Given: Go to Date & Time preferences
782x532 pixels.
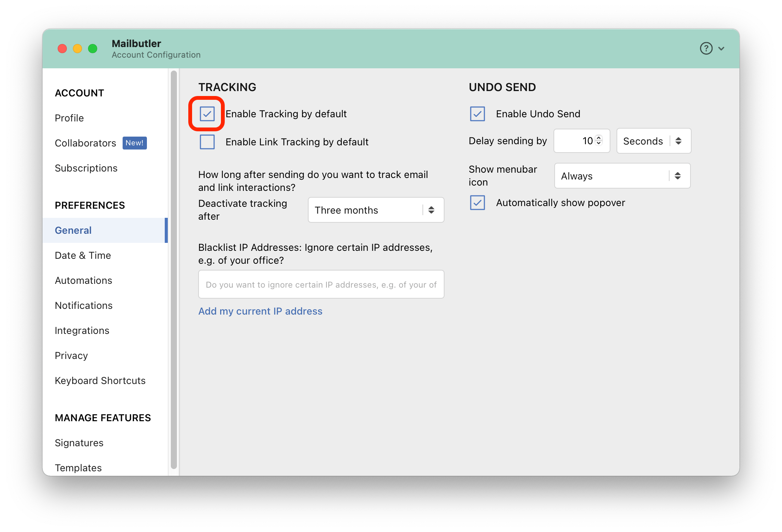Looking at the screenshot, I should coord(83,255).
